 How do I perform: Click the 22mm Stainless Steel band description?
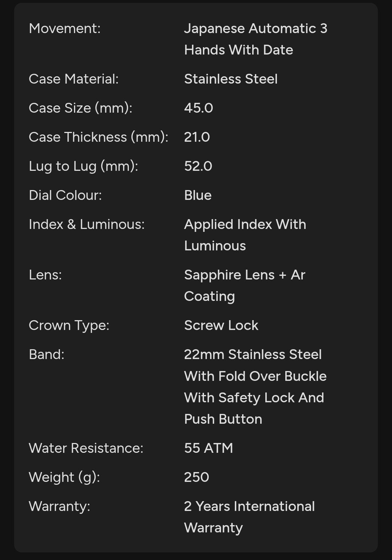pyautogui.click(x=255, y=387)
